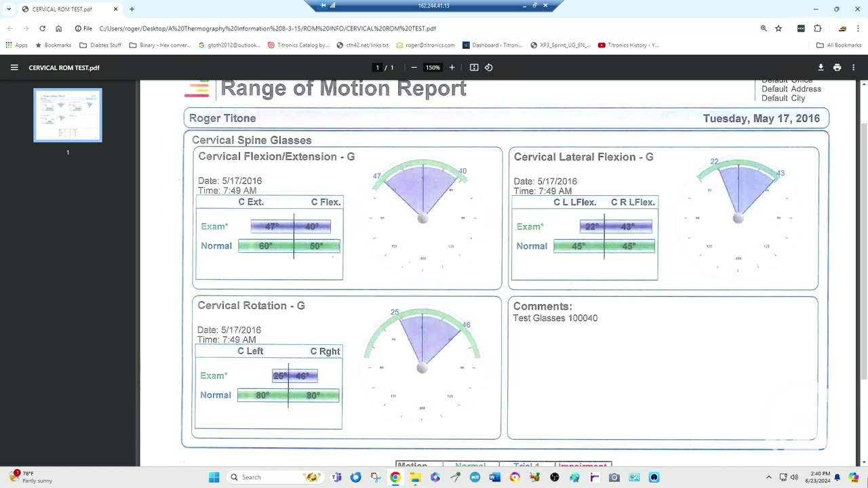Print the PDF document
The height and width of the screenshot is (488, 868).
coord(837,68)
